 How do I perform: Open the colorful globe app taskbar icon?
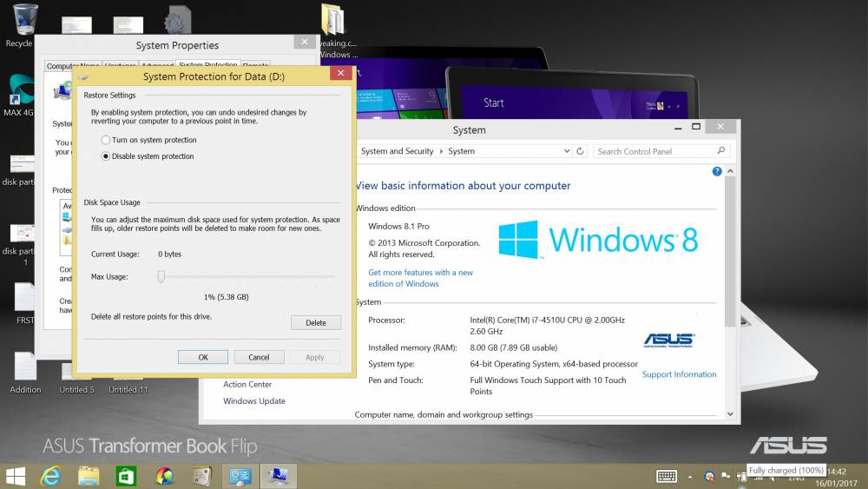point(164,476)
